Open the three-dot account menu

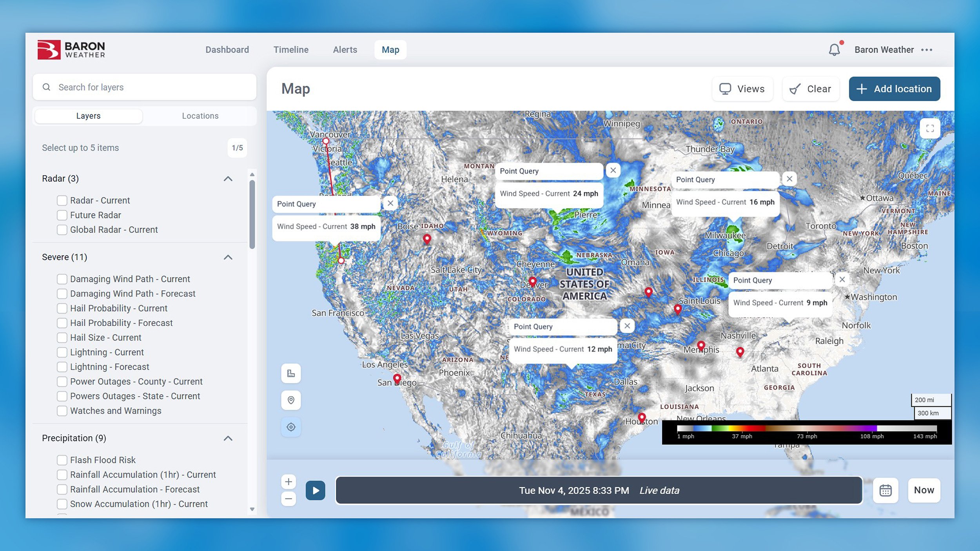click(x=927, y=50)
